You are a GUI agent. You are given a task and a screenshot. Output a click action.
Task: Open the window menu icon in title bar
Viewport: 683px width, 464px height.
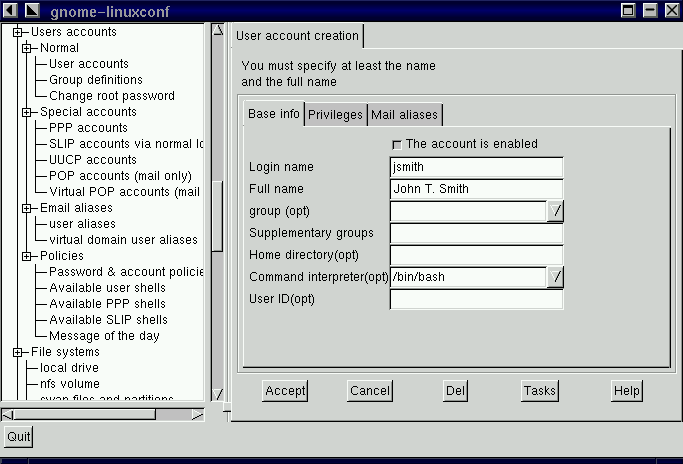click(10, 10)
